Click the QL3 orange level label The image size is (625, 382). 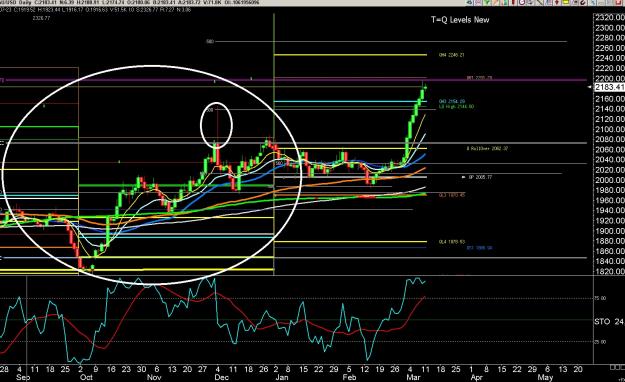click(452, 195)
